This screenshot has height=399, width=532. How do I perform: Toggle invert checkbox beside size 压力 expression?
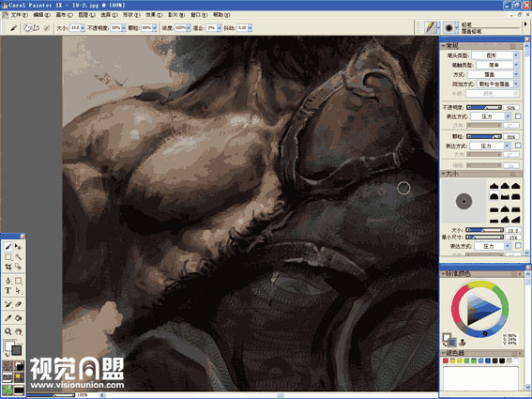(x=518, y=246)
